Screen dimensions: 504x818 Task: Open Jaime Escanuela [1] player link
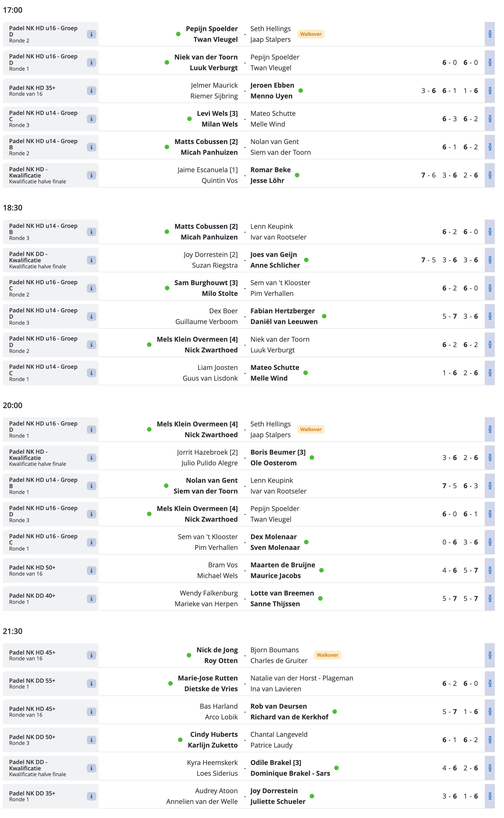coord(207,170)
